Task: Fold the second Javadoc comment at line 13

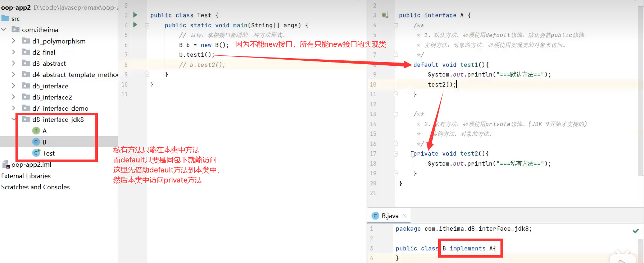Action: tap(396, 114)
